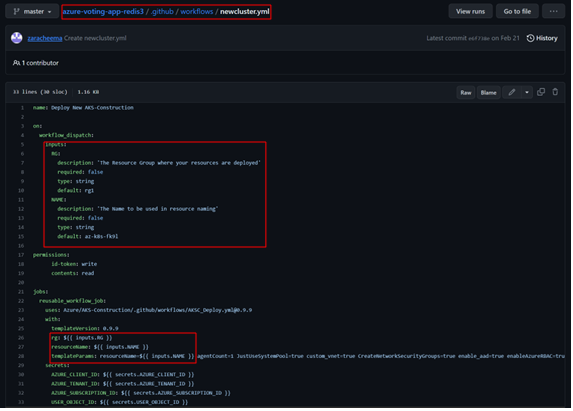Click the Raw button
The height and width of the screenshot is (411, 573).
coord(466,92)
